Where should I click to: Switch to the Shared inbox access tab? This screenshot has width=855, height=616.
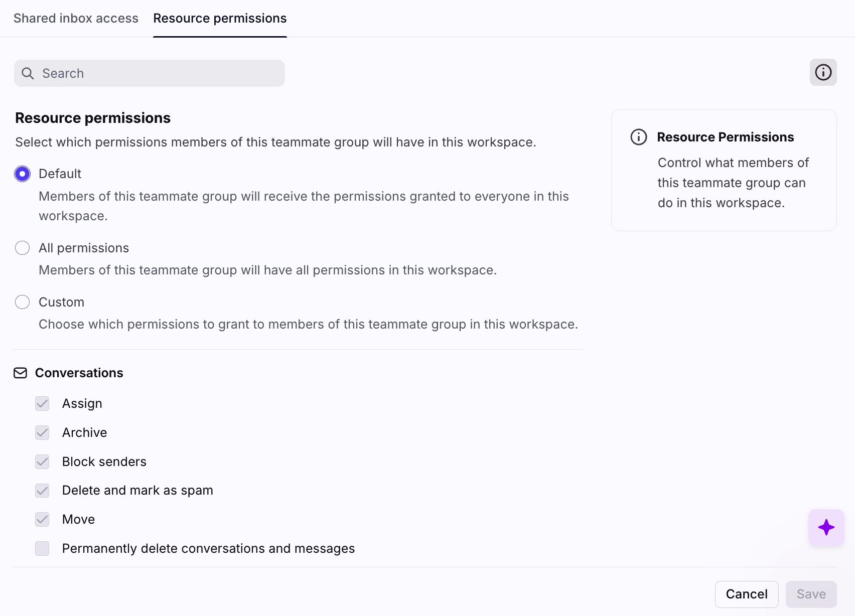[76, 19]
